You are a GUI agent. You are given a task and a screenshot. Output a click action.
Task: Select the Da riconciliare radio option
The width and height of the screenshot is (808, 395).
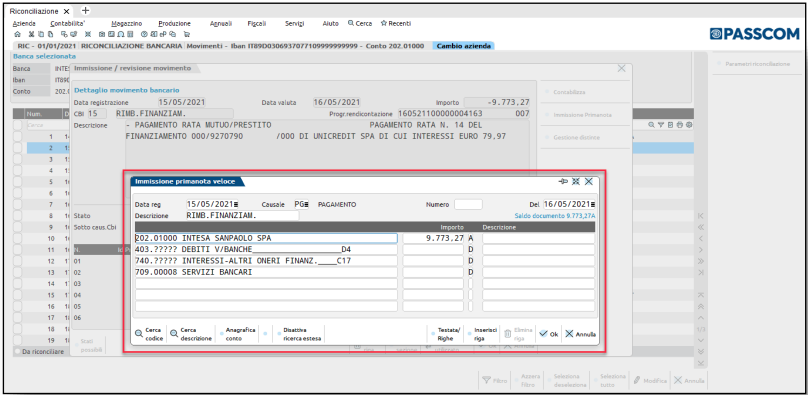point(18,351)
